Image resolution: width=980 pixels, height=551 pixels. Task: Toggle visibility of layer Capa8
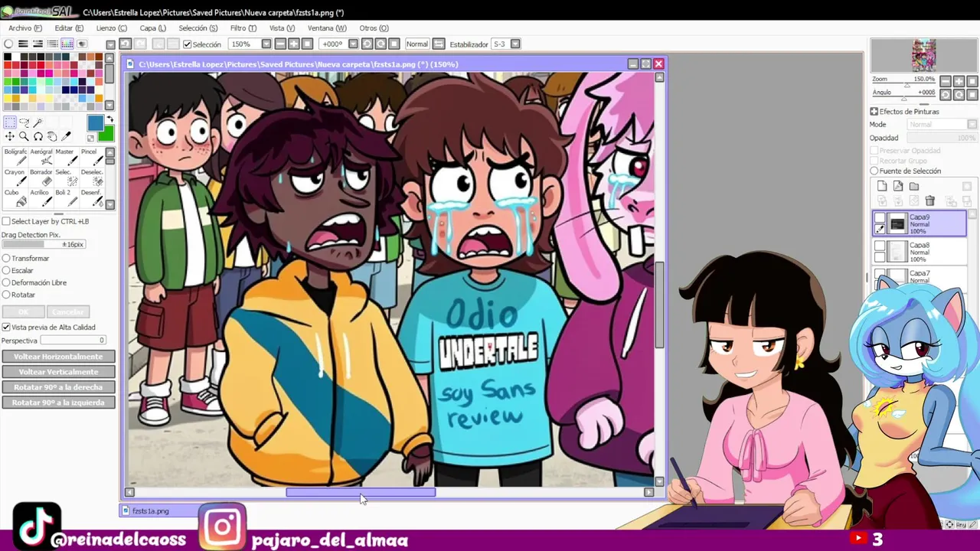click(880, 246)
